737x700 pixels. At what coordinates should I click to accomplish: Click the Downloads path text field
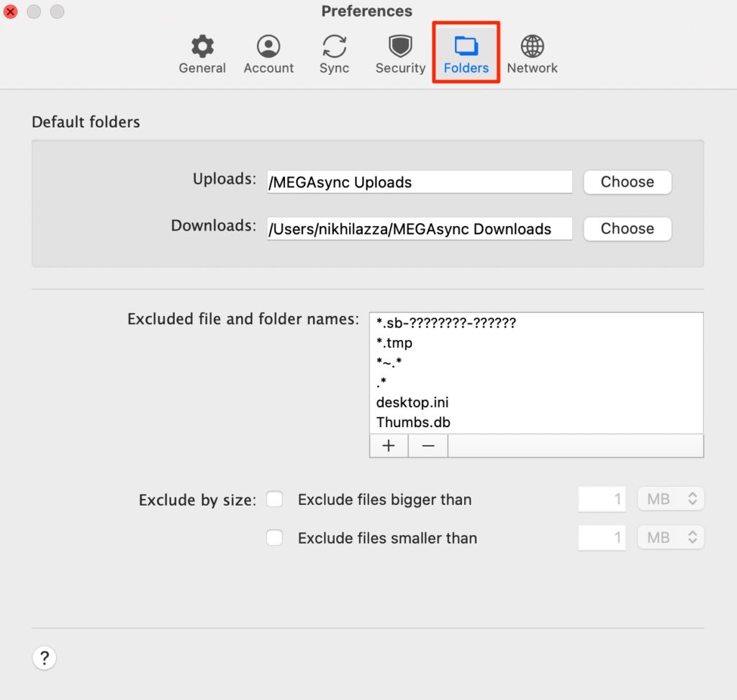pyautogui.click(x=419, y=229)
